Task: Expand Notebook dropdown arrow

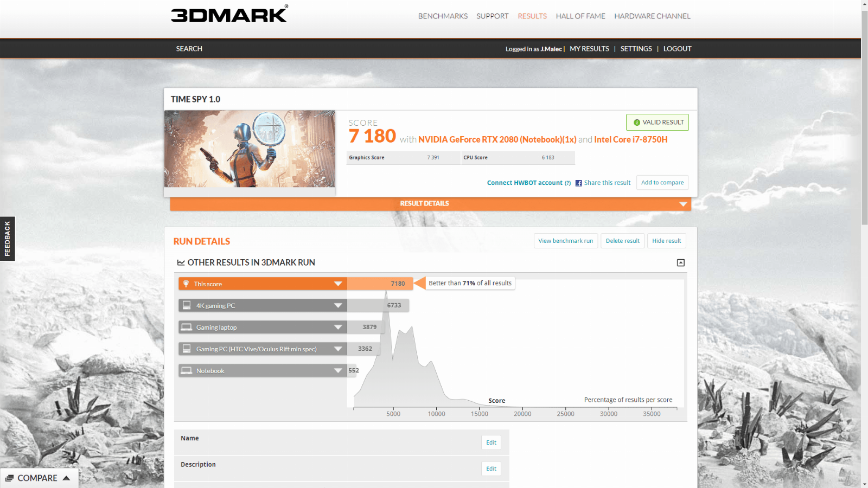Action: (x=338, y=371)
